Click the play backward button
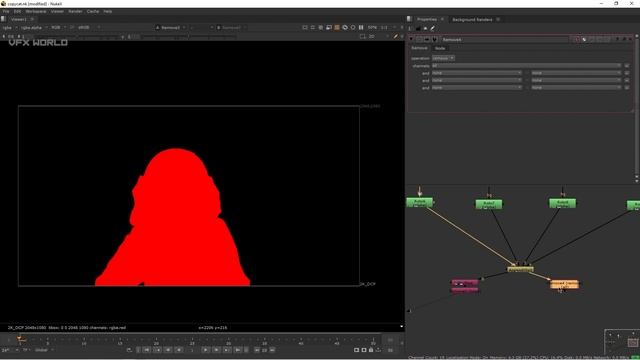 179,350
